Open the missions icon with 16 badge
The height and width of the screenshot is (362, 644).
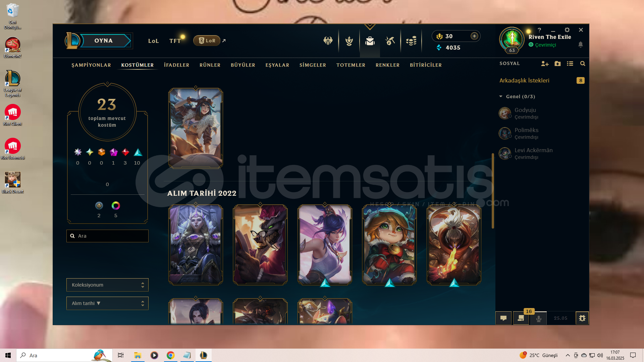click(521, 318)
